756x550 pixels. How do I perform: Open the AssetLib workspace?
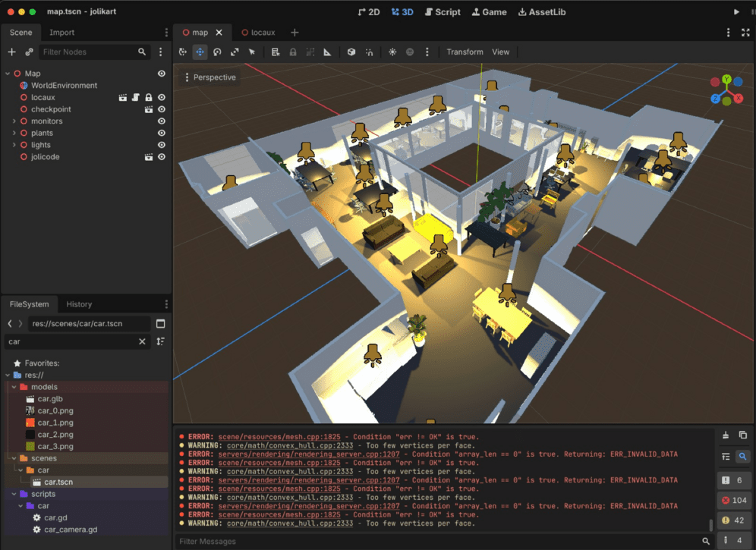pyautogui.click(x=542, y=12)
